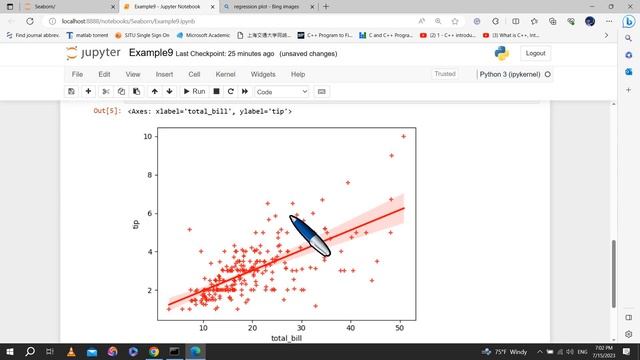Viewport: 640px width, 360px height.
Task: Interrupt the kernel with the stop icon
Action: point(216,91)
